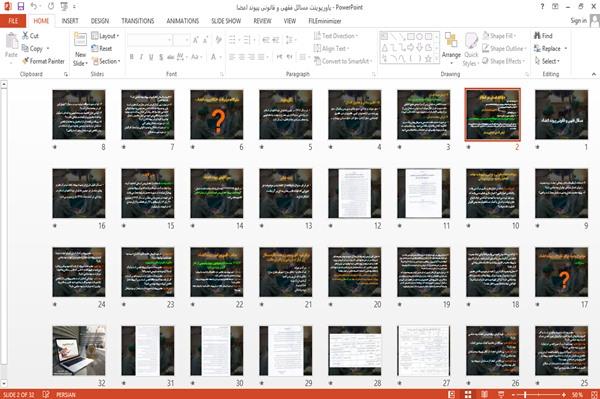Click zoom in plus button
The width and height of the screenshot is (600, 399).
pos(564,394)
